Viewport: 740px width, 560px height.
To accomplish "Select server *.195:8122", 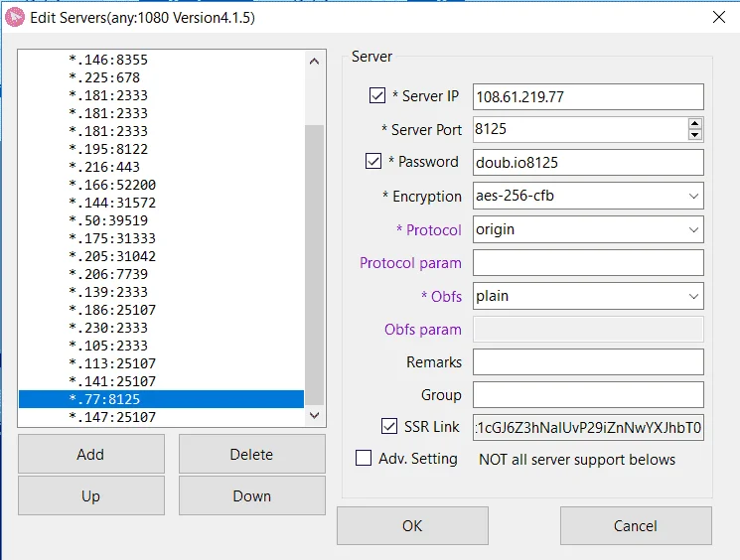I will (x=161, y=149).
